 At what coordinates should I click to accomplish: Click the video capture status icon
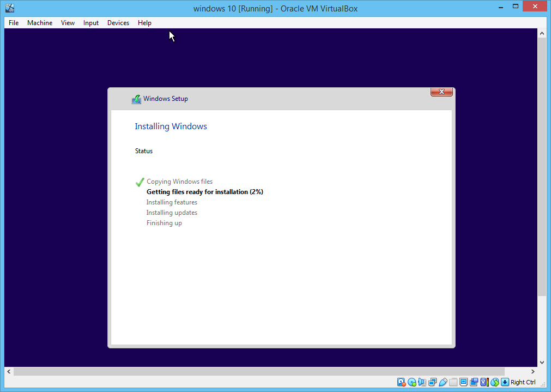[x=474, y=382]
